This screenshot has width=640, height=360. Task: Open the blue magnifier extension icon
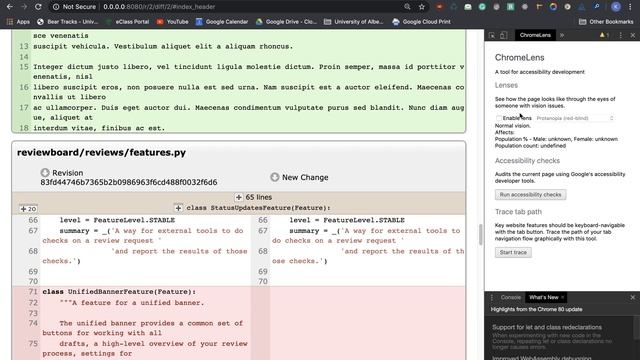(596, 7)
